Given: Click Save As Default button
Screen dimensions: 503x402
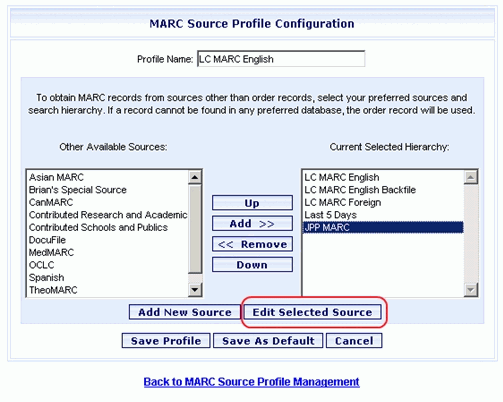Looking at the screenshot, I should pyautogui.click(x=268, y=341).
